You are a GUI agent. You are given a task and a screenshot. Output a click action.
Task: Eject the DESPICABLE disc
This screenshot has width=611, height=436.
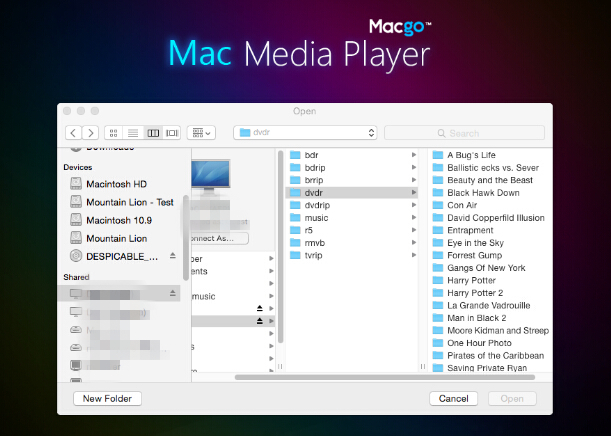click(x=173, y=256)
